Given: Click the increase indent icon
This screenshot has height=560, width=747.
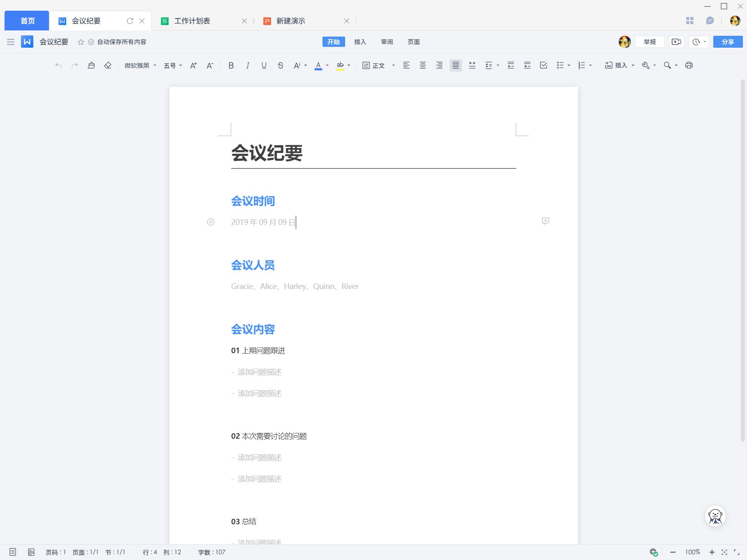Looking at the screenshot, I should click(527, 65).
